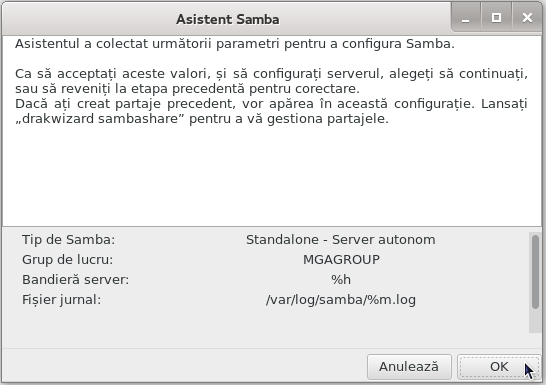Click the paragraph about accepting these values
This screenshot has width=546, height=385.
coord(272,81)
